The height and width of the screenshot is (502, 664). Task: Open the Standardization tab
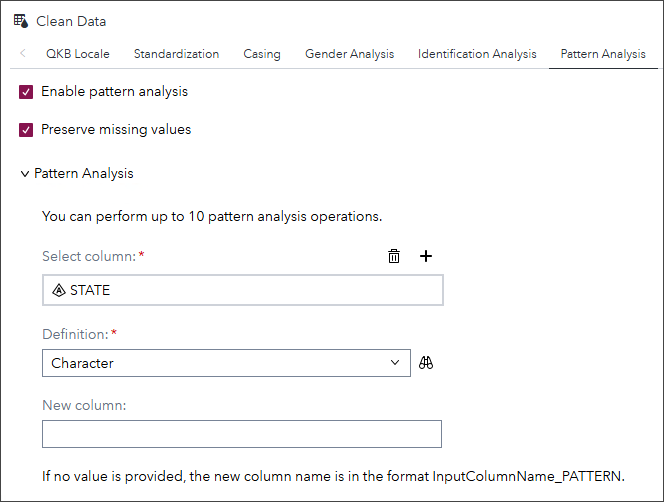[x=176, y=54]
